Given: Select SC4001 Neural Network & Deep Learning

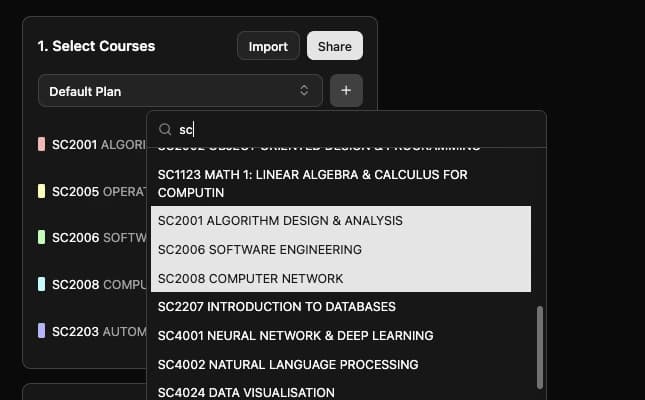Looking at the screenshot, I should click(341, 335).
